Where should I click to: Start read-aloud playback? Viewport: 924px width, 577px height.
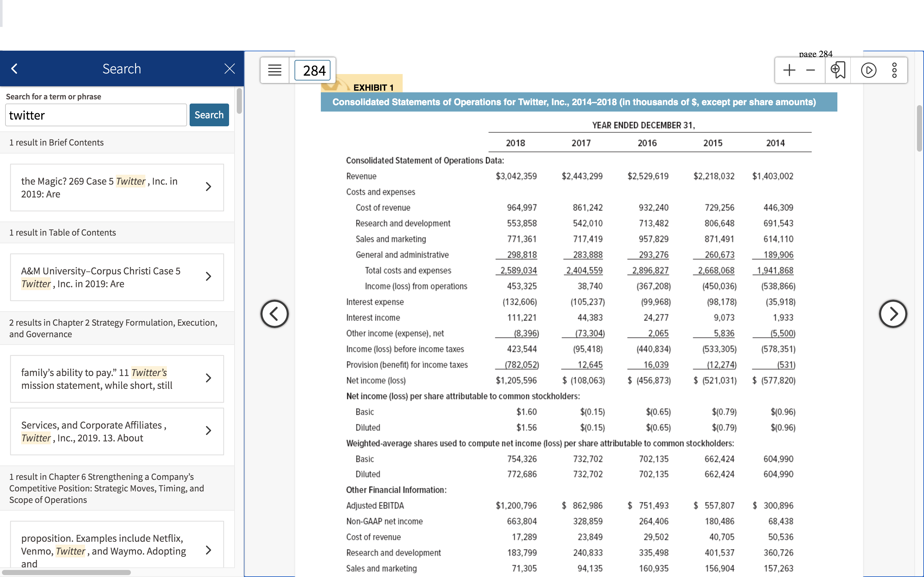click(868, 70)
